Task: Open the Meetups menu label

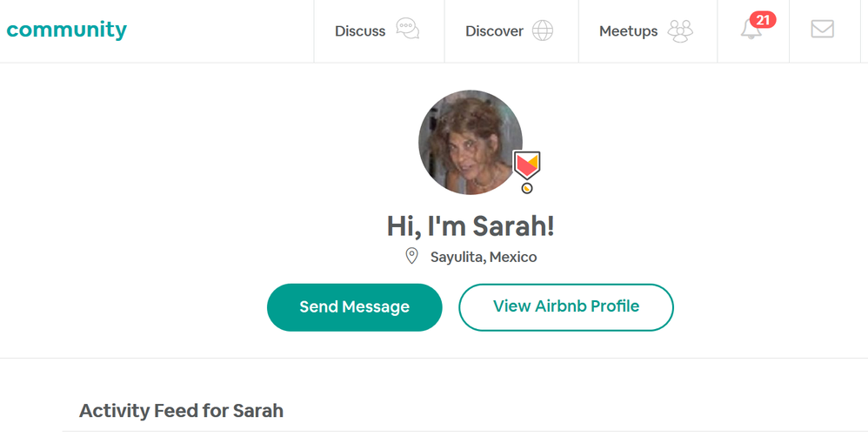Action: click(x=628, y=31)
